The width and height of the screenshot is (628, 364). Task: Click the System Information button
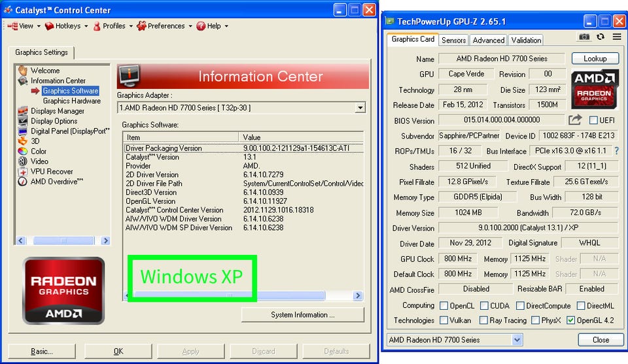tap(303, 315)
